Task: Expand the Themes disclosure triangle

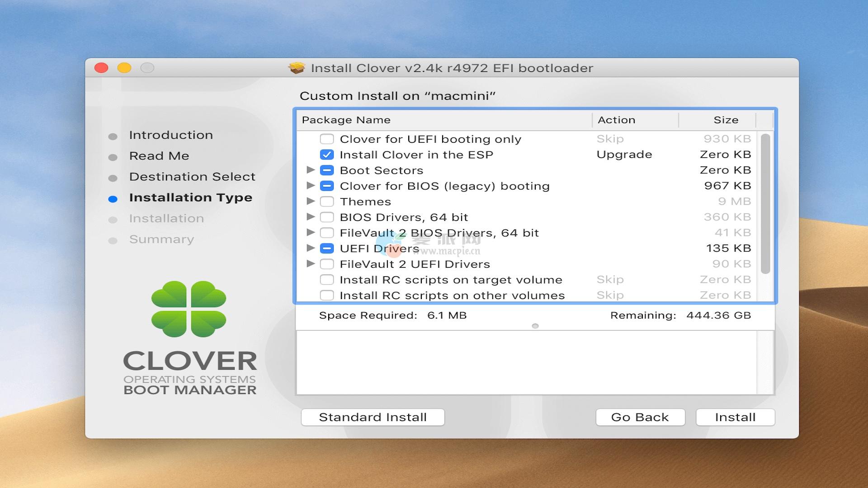Action: tap(311, 201)
